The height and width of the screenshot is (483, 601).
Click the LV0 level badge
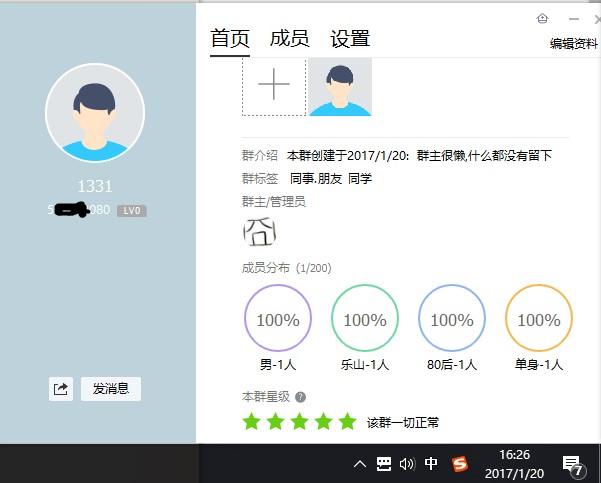[131, 210]
